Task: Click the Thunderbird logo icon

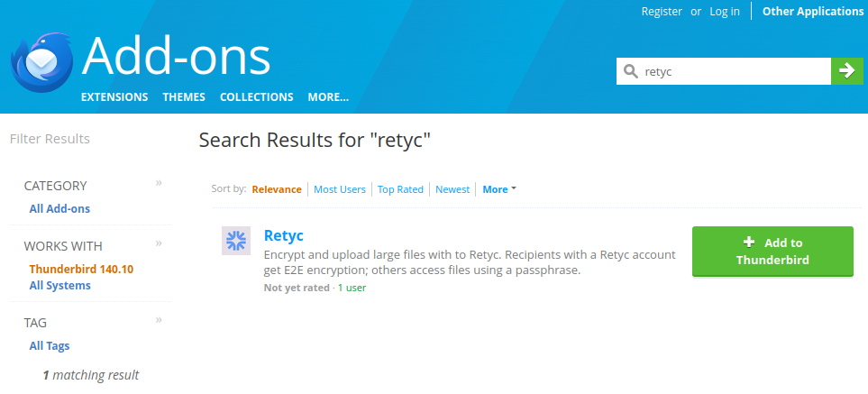Action: tap(42, 62)
